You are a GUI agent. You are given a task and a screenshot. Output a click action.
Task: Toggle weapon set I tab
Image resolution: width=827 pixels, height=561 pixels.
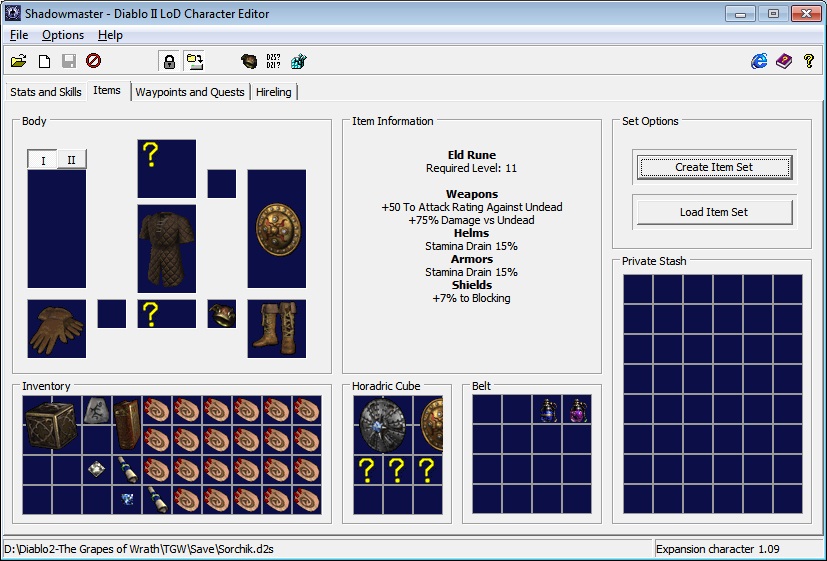click(x=42, y=160)
